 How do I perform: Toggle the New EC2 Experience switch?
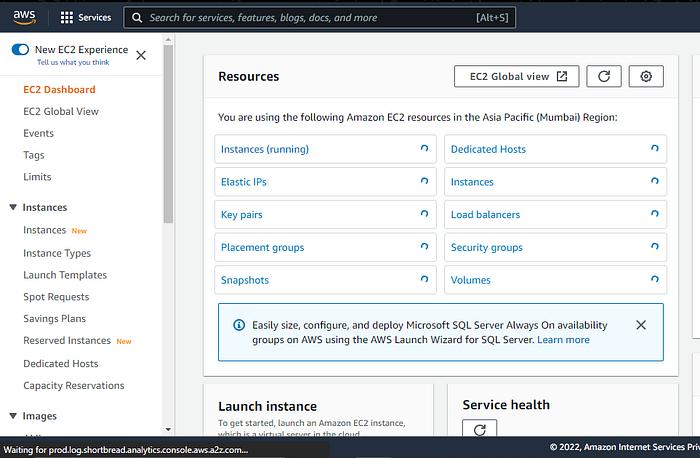click(x=20, y=49)
